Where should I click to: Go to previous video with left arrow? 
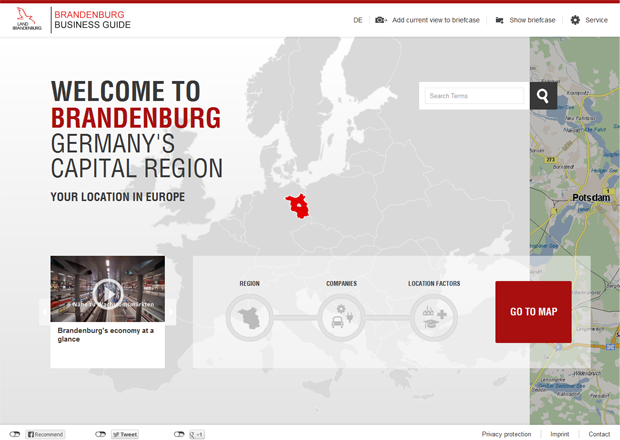click(x=44, y=312)
